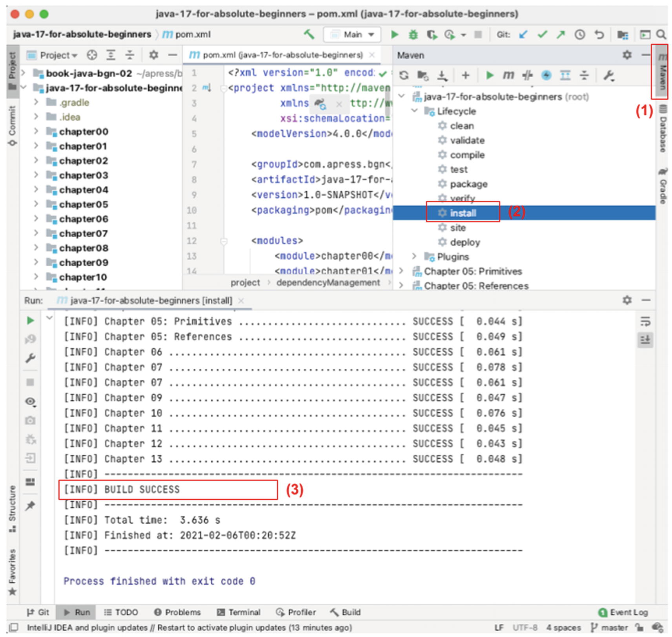This screenshot has width=672, height=637.
Task: Collapse Lifecycle node in Maven tree
Action: 414,111
